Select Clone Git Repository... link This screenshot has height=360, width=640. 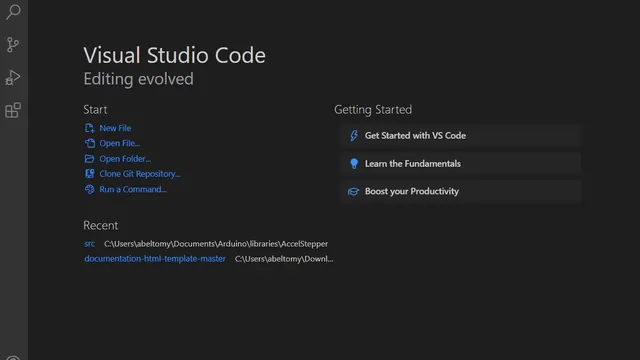(140, 174)
